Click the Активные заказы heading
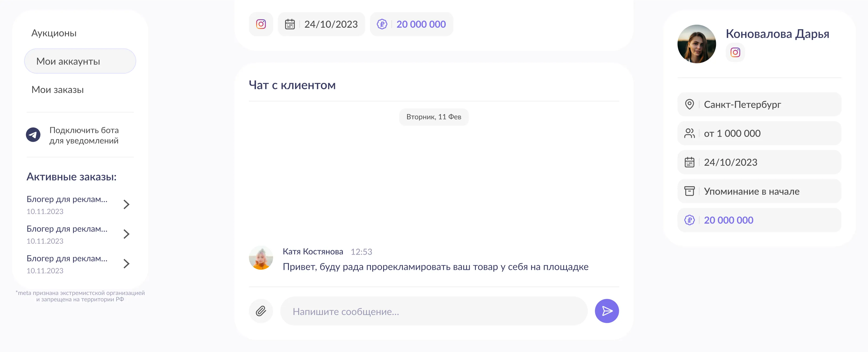Image resolution: width=868 pixels, height=352 pixels. tap(71, 177)
